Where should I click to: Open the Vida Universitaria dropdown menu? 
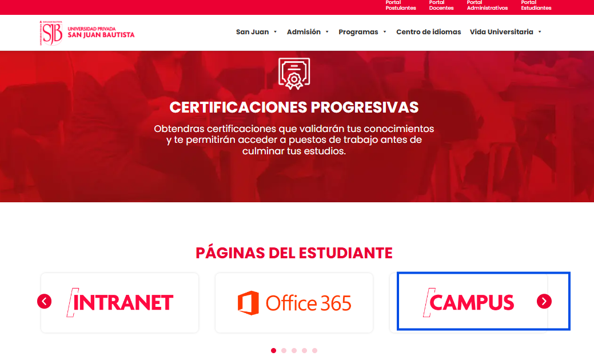[x=506, y=32]
